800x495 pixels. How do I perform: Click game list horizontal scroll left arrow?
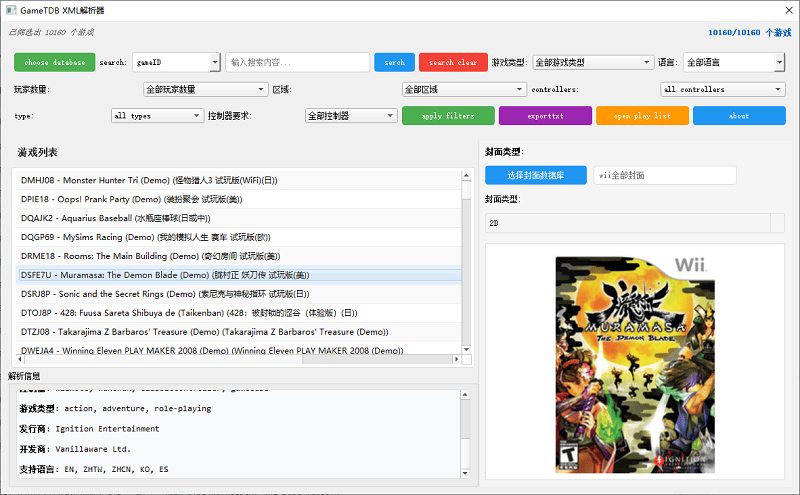(20, 359)
